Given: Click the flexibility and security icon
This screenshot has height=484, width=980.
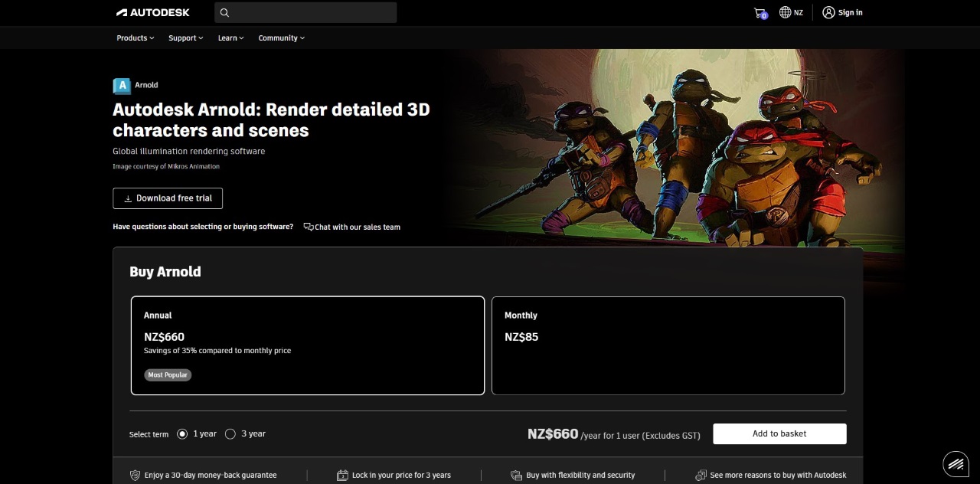Looking at the screenshot, I should click(x=517, y=476).
